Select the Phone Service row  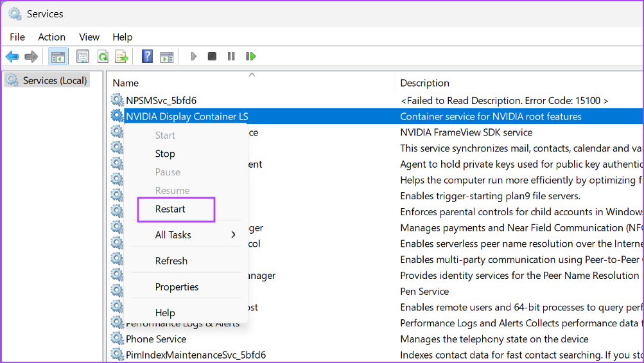[x=155, y=339]
